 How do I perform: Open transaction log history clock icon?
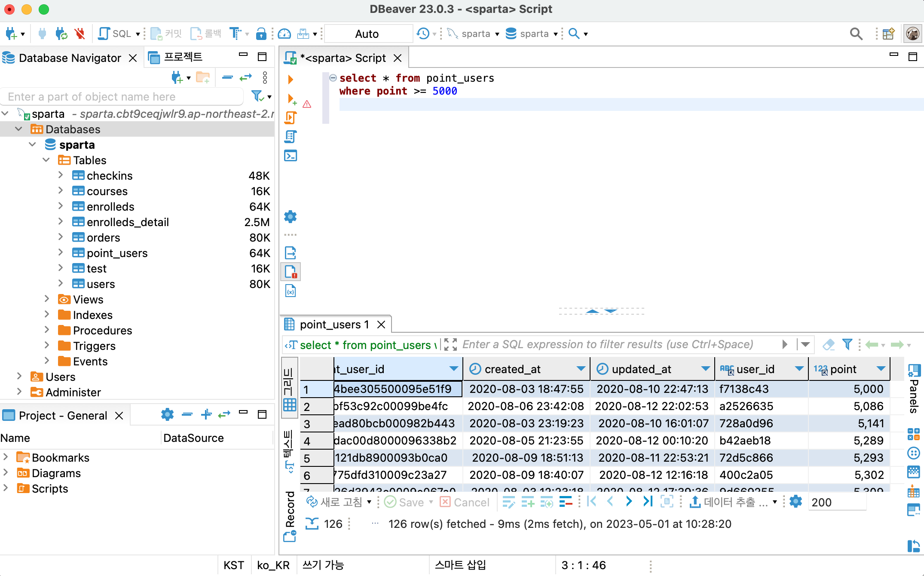point(423,34)
